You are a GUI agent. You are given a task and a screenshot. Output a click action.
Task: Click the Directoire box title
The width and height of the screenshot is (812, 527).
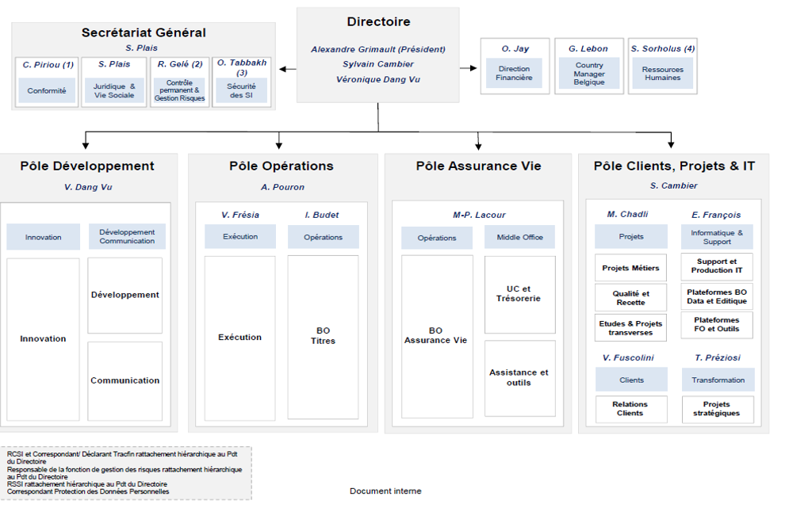(x=378, y=22)
